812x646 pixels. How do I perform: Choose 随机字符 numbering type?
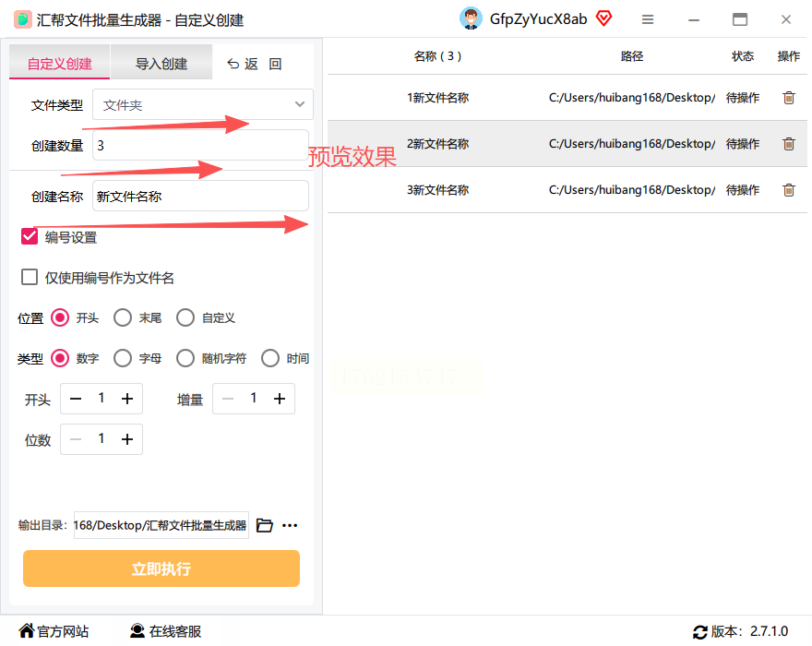185,358
